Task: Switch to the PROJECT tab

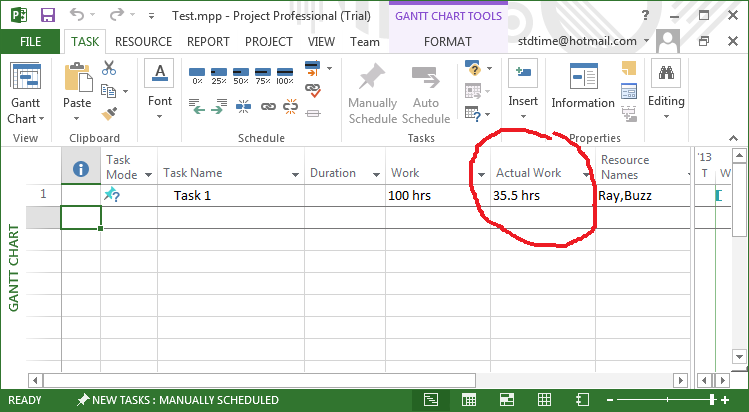Action: pos(268,42)
